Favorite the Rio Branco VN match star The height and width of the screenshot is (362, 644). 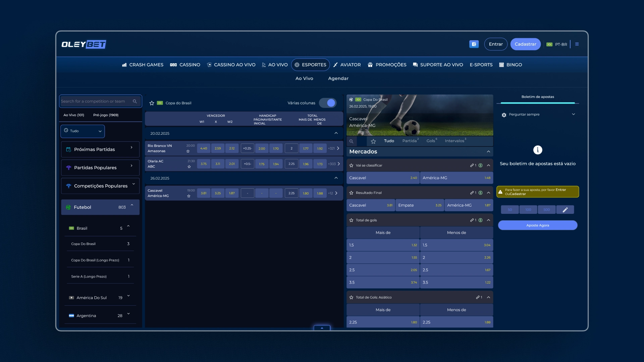pos(188,151)
